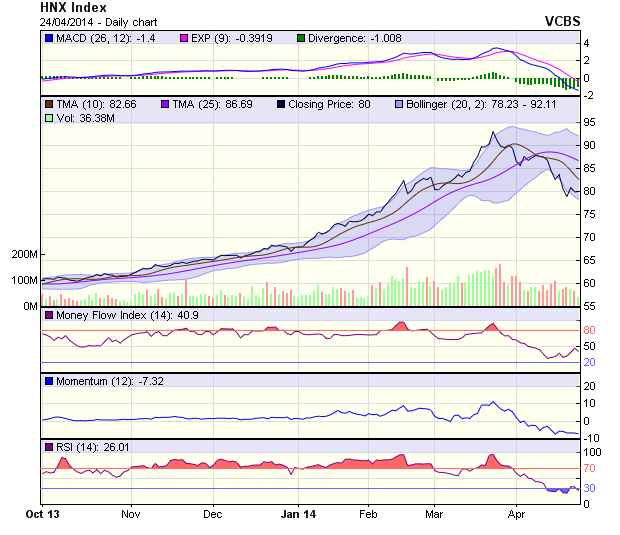Click the light green Vol legend swatch
620x535 pixels.
pos(49,117)
